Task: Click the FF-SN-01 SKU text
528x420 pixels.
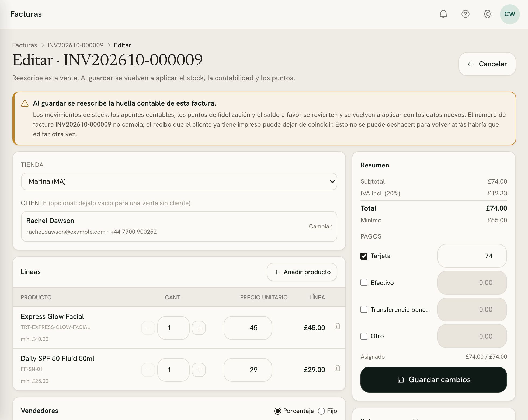Action: [x=32, y=369]
